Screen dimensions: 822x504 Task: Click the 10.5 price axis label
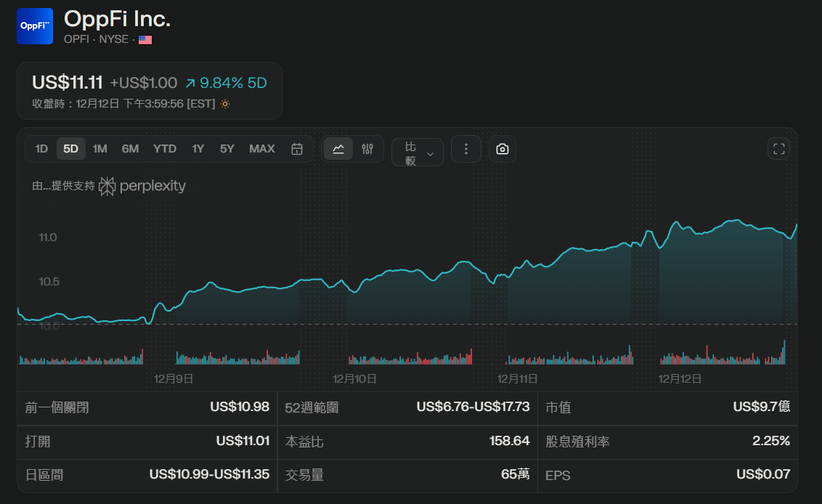(49, 282)
